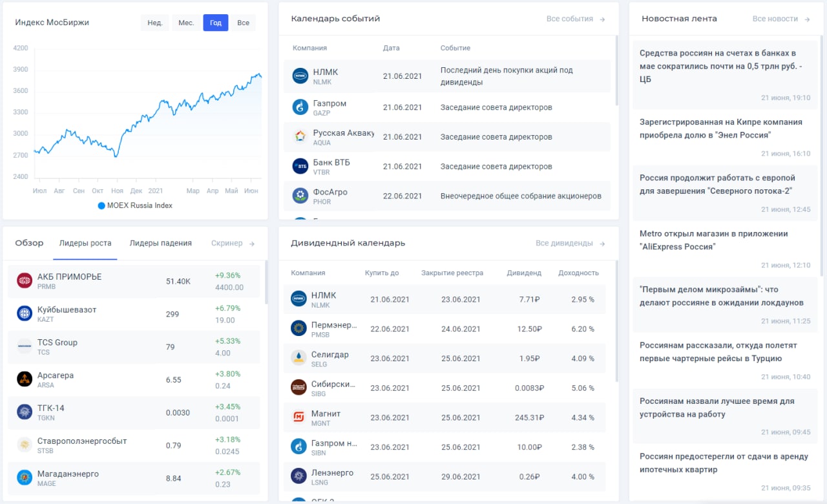This screenshot has height=504, width=827.
Task: Toggle MOEX Russia Index legend marker
Action: point(101,205)
